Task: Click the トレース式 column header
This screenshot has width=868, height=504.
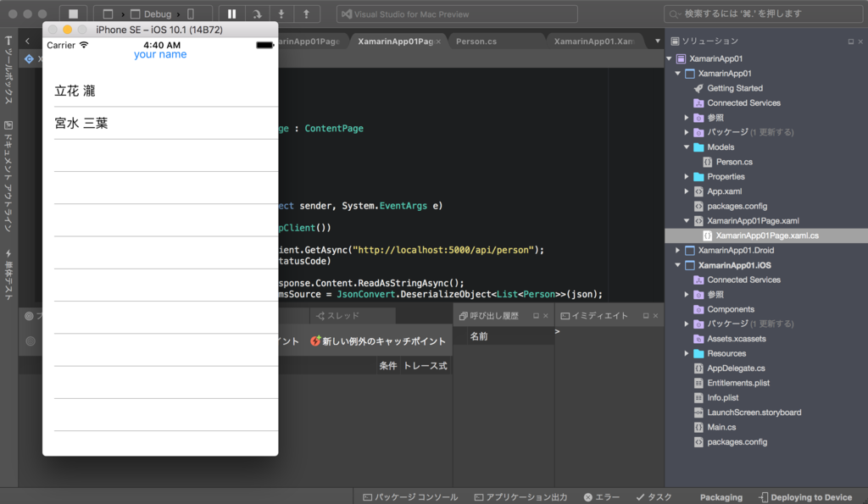Action: tap(426, 366)
